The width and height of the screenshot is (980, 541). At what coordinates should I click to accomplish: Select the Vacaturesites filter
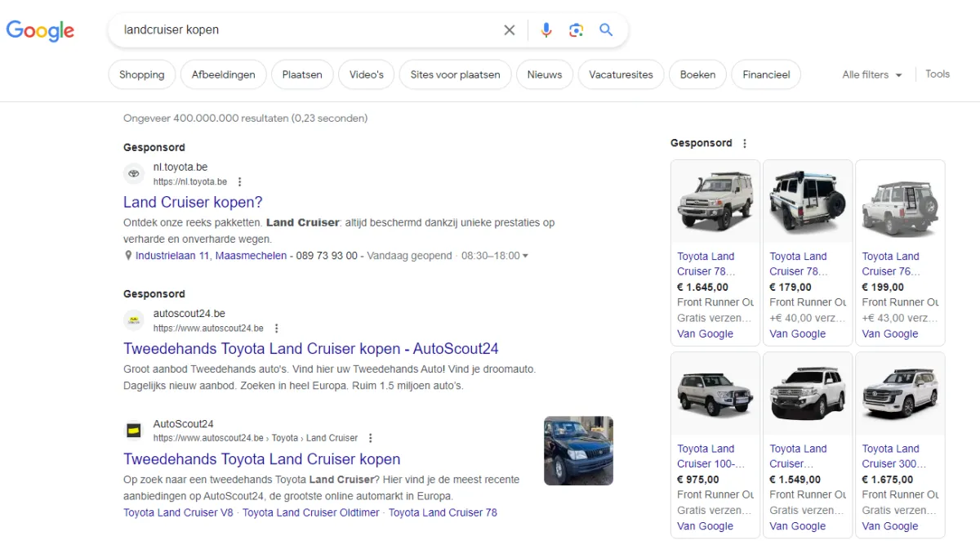tap(621, 74)
